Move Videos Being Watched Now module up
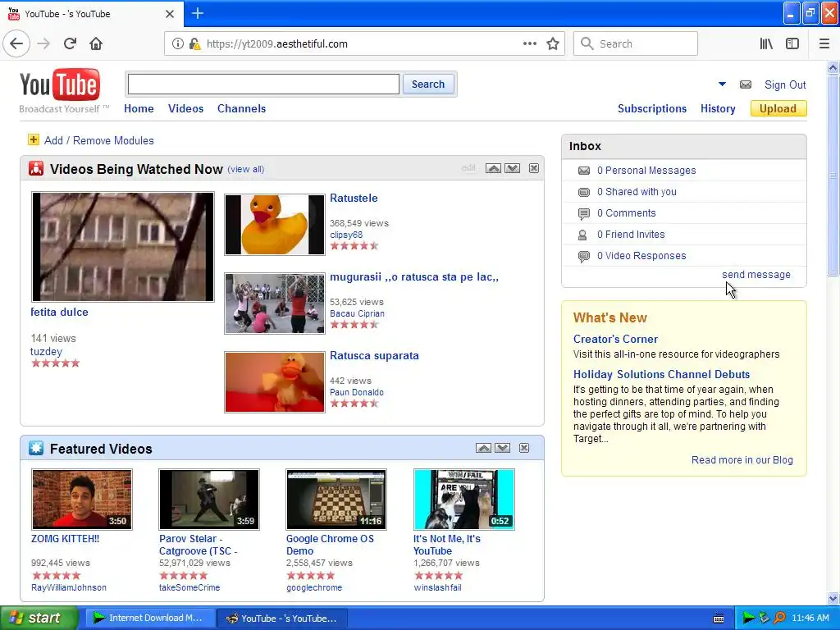The height and width of the screenshot is (630, 840). tap(493, 168)
